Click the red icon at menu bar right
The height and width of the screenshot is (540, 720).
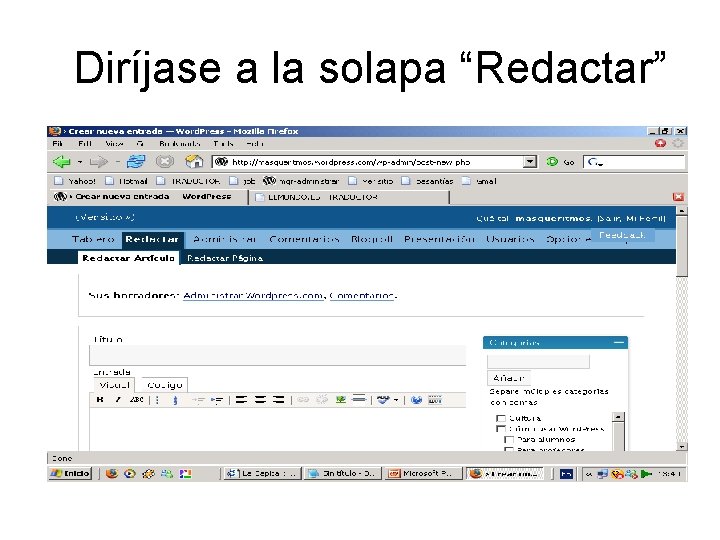(x=660, y=143)
